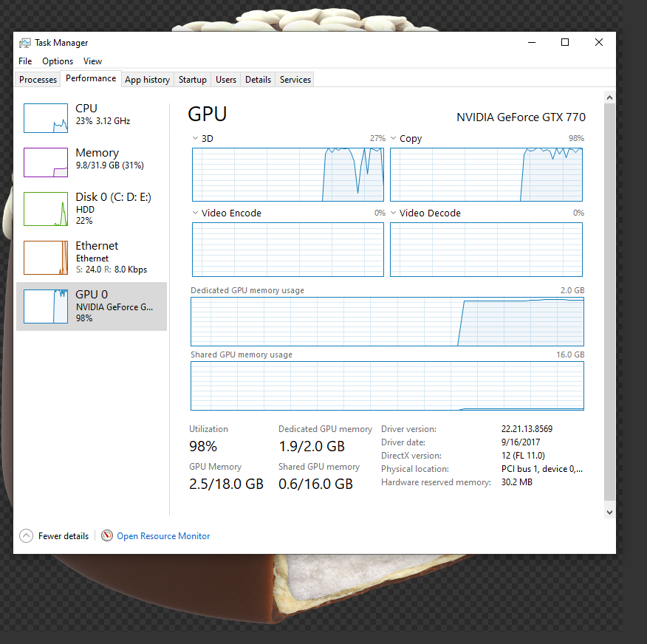Click the 2.5/18.0 GB GPU Memory value
Viewport: 647px width, 644px height.
click(226, 484)
